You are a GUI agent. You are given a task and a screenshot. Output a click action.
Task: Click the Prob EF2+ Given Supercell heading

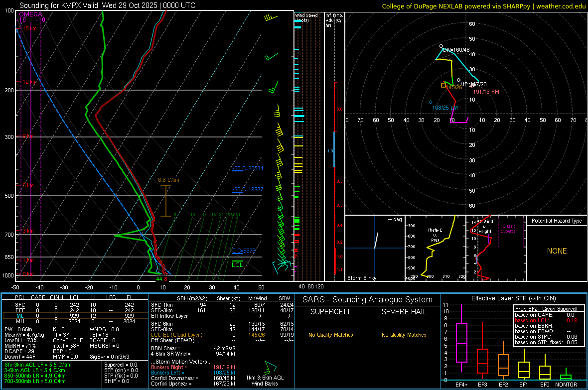(x=546, y=309)
